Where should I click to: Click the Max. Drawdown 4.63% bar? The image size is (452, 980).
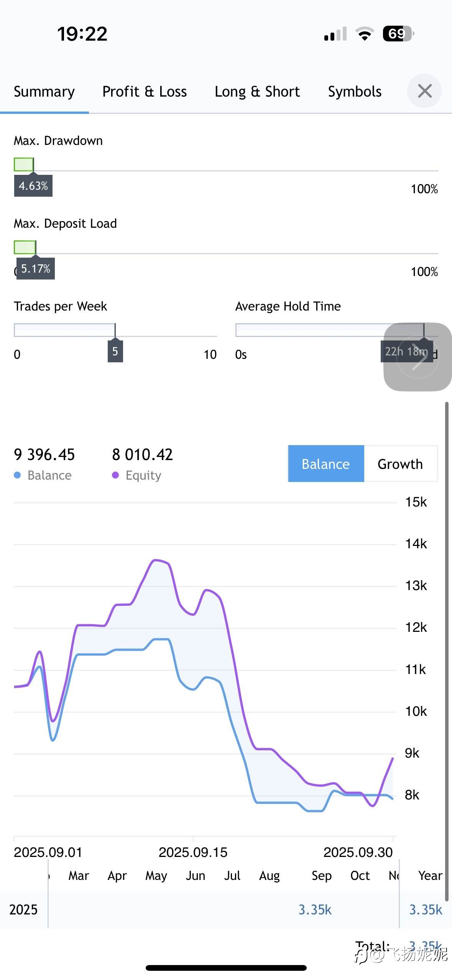point(24,164)
